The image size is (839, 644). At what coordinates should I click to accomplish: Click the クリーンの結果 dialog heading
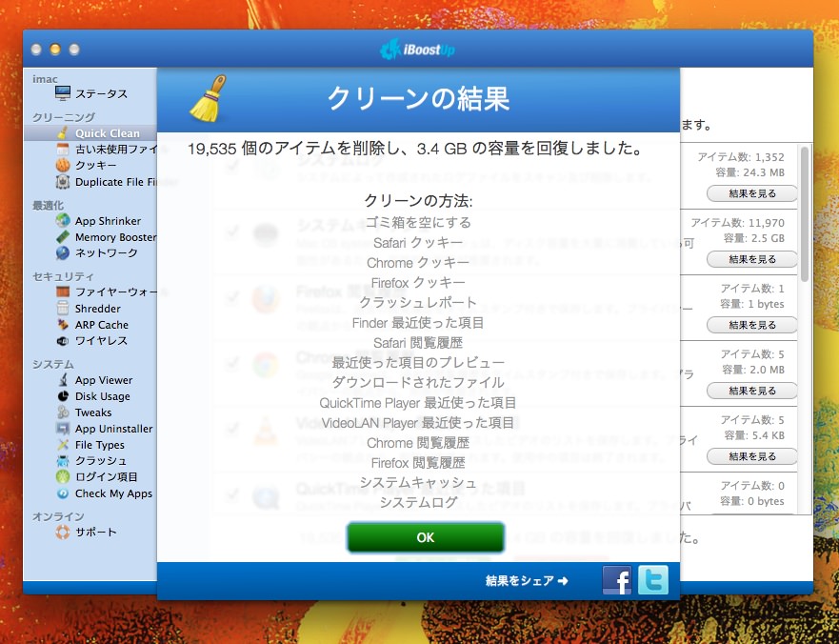click(418, 99)
